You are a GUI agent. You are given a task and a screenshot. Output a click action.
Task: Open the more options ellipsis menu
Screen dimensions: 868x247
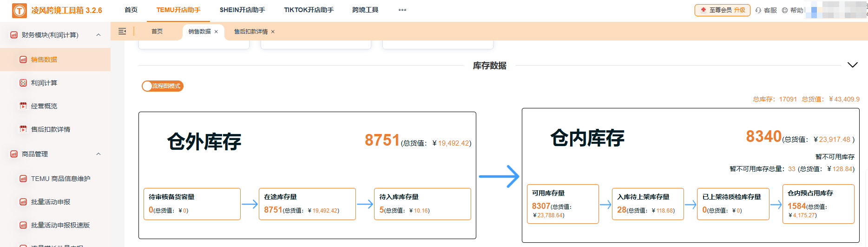(402, 10)
